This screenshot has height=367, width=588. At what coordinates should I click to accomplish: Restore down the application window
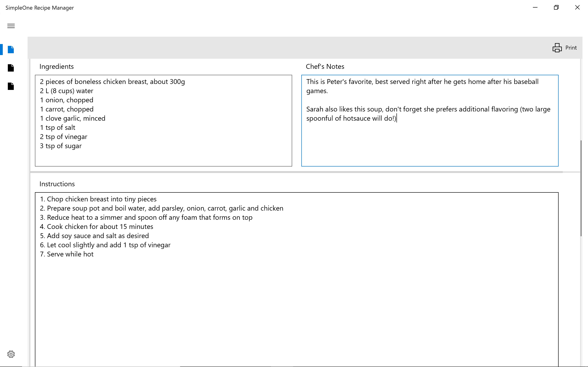point(556,8)
